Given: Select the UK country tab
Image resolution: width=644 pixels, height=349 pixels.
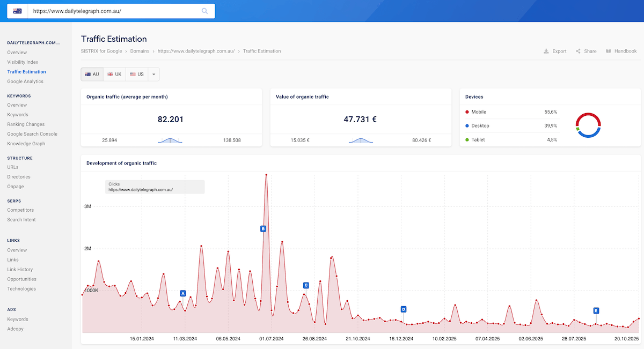Looking at the screenshot, I should click(x=114, y=74).
